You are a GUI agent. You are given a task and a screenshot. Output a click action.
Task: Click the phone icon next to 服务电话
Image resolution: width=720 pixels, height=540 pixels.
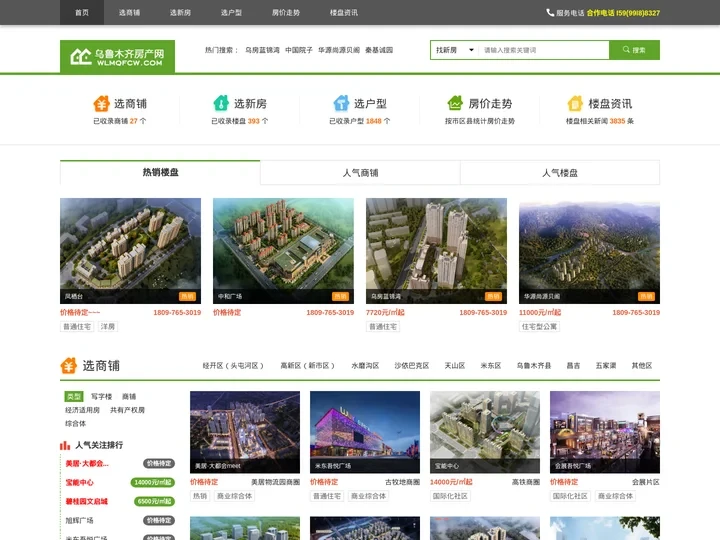pyautogui.click(x=550, y=12)
